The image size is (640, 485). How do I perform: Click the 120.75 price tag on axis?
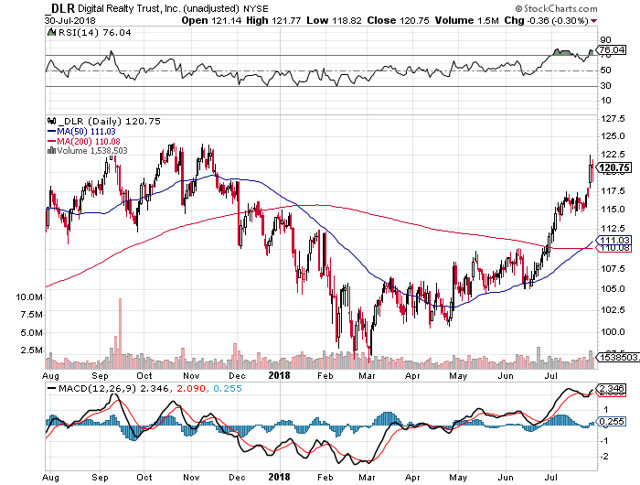pos(614,168)
